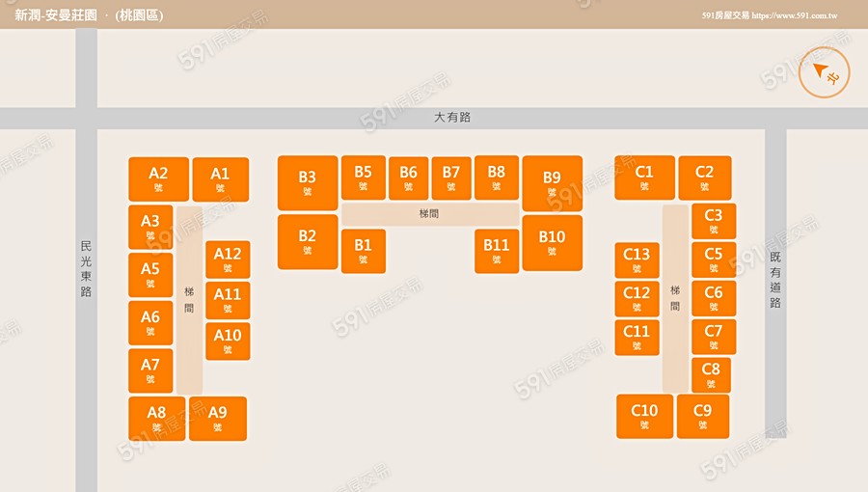Click the 新潤-安曼莊園 title text
The image size is (868, 492).
tap(56, 15)
